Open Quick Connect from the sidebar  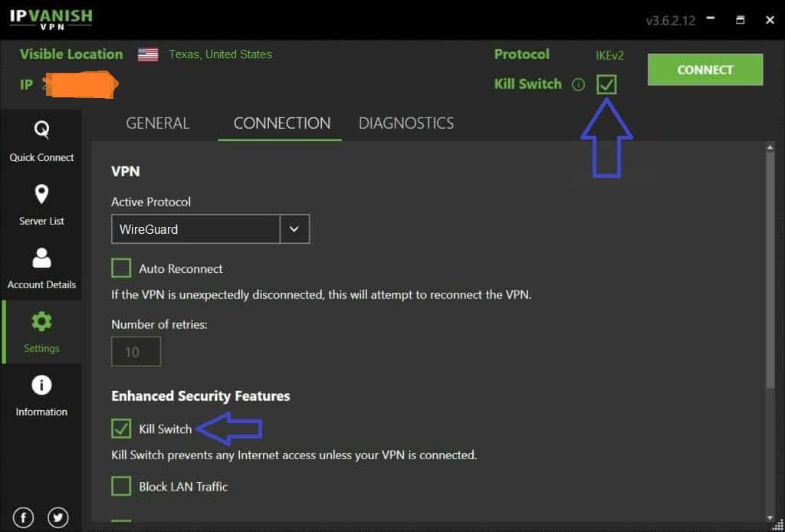[41, 143]
